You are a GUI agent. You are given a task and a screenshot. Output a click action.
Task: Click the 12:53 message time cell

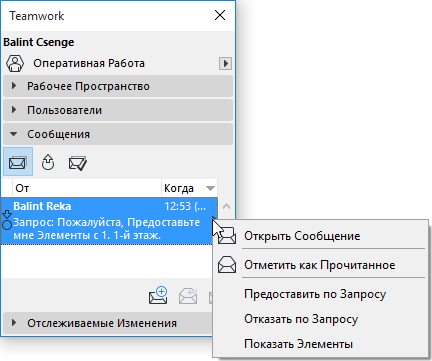185,206
